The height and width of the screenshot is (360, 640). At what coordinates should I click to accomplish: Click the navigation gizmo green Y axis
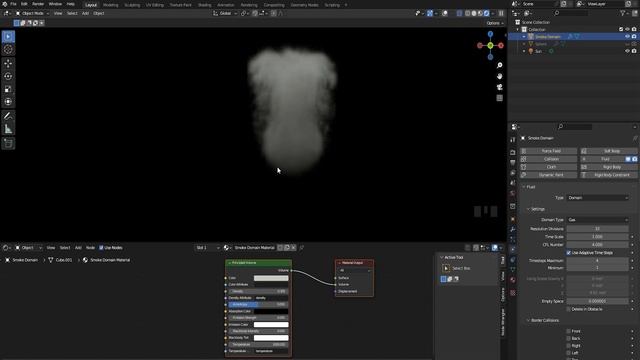click(490, 45)
